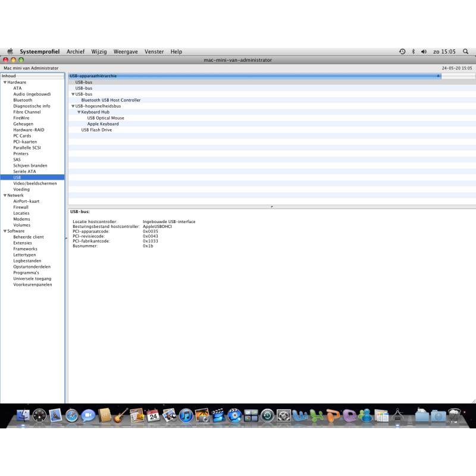Select AirPort-kaart under Netwerk

coord(26,201)
